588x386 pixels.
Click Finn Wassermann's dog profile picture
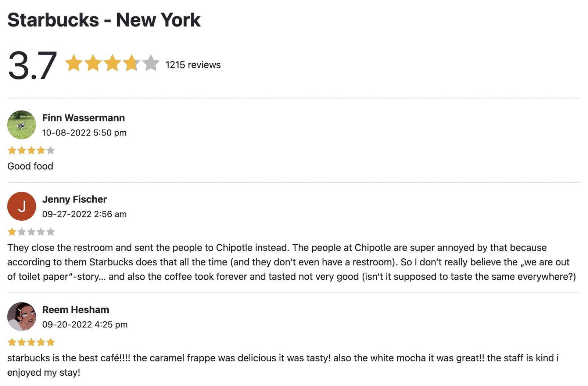click(22, 125)
